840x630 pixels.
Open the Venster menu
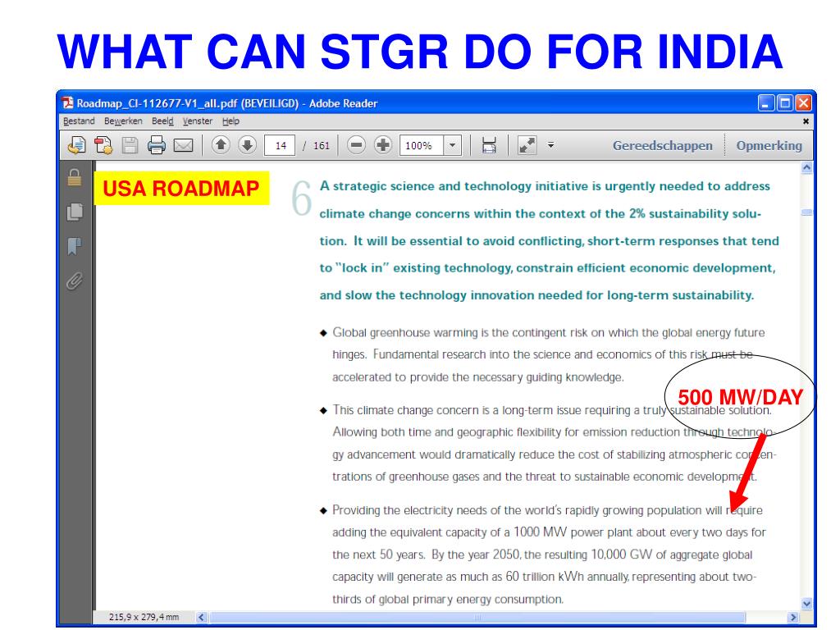(197, 121)
